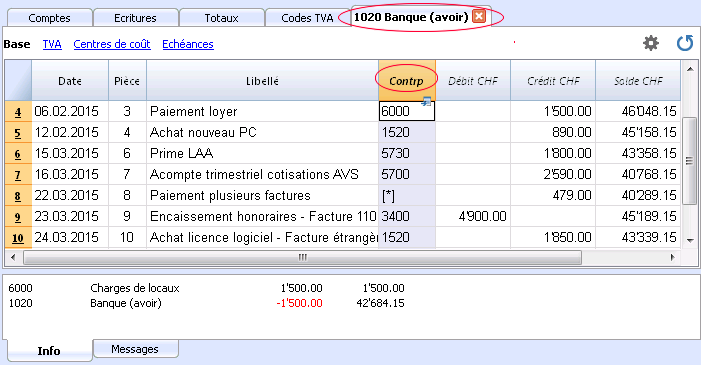
Task: Open the table settings gear icon
Action: point(650,43)
